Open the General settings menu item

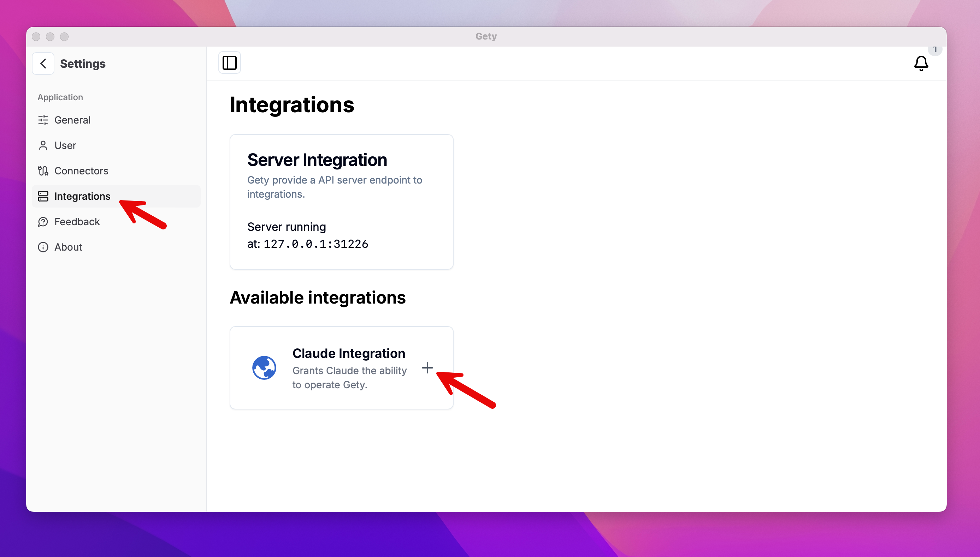(x=72, y=120)
